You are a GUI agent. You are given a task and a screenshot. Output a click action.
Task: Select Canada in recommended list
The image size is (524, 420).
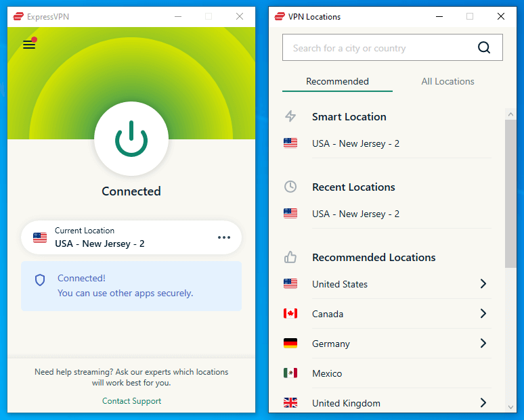[x=387, y=314]
